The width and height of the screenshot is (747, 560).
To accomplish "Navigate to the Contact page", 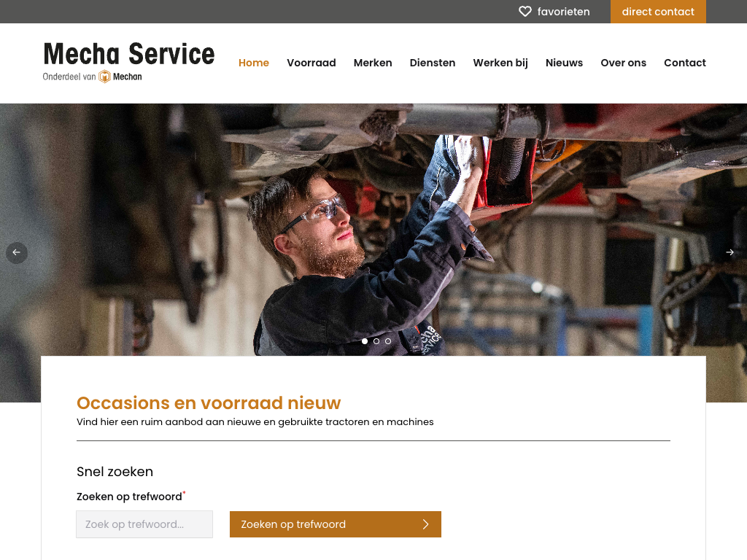I will click(x=684, y=63).
